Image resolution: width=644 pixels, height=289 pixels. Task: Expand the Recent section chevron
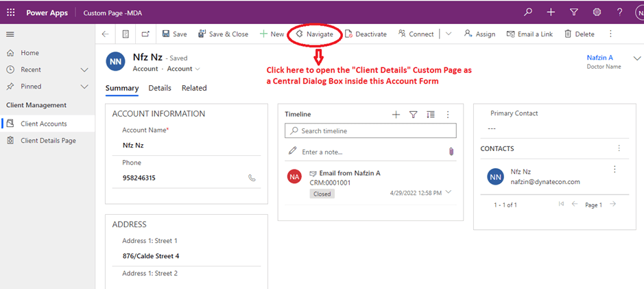84,70
